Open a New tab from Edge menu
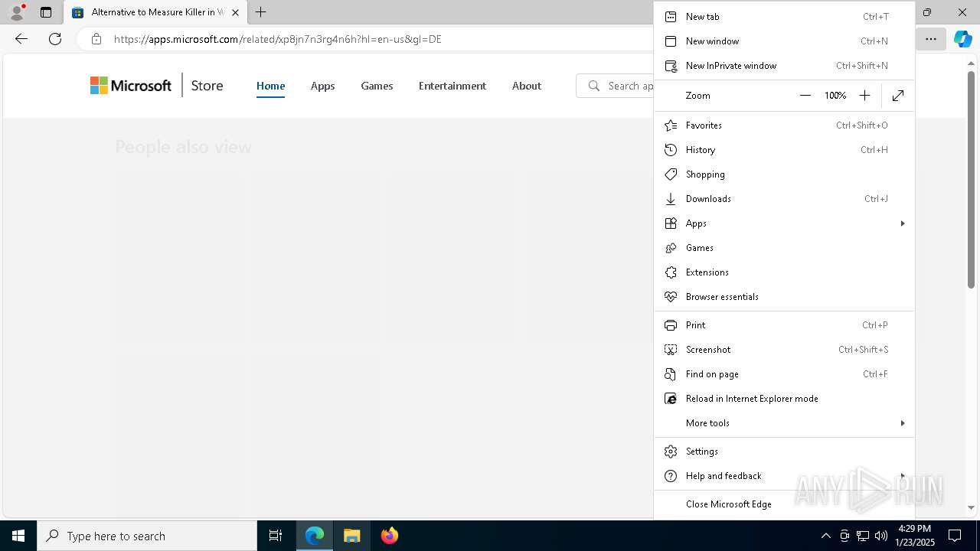This screenshot has height=551, width=980. [x=784, y=17]
